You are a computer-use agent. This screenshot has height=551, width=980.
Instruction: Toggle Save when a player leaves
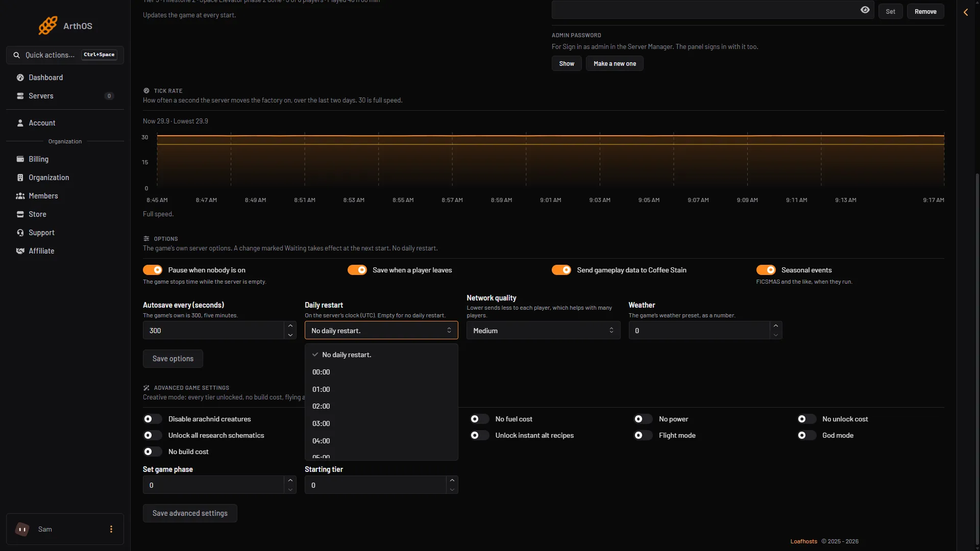click(357, 270)
